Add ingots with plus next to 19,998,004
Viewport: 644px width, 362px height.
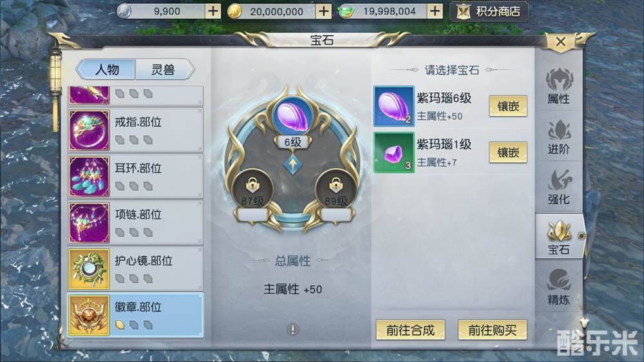click(x=435, y=11)
